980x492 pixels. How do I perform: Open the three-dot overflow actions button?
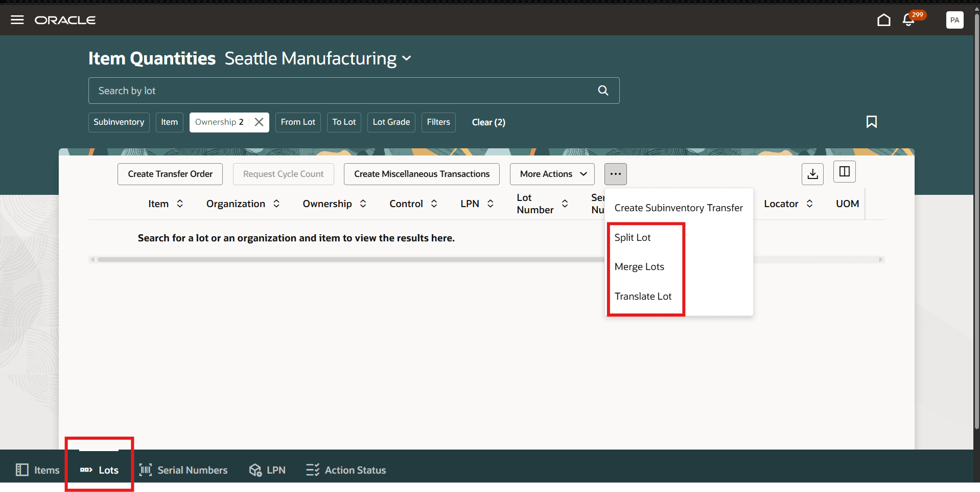point(615,174)
